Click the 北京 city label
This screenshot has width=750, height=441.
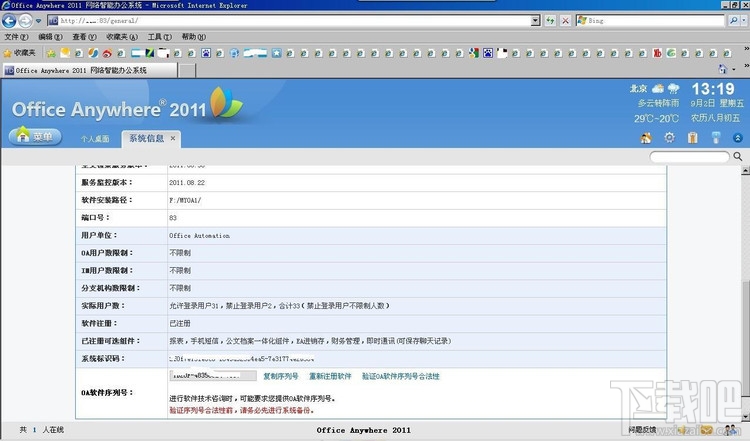click(x=638, y=88)
